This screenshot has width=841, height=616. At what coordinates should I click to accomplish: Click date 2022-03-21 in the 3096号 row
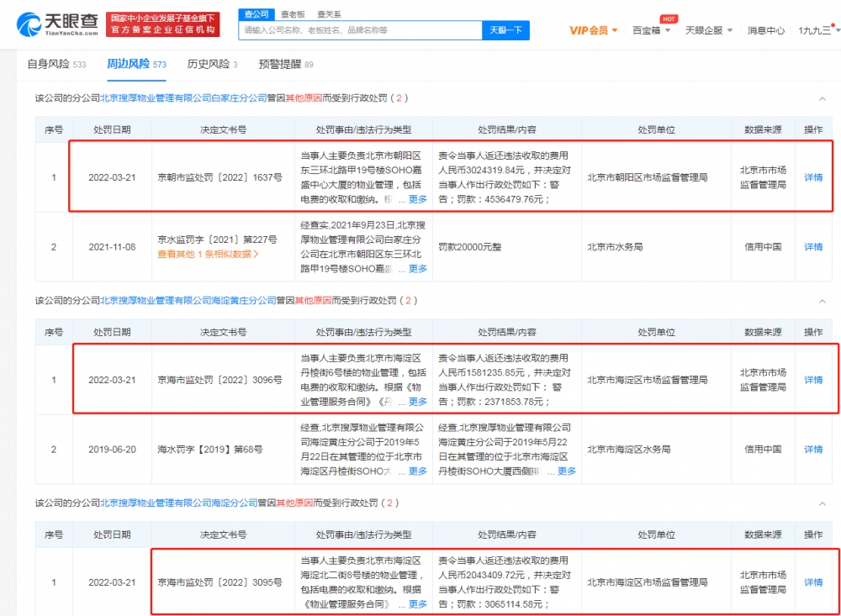click(112, 380)
